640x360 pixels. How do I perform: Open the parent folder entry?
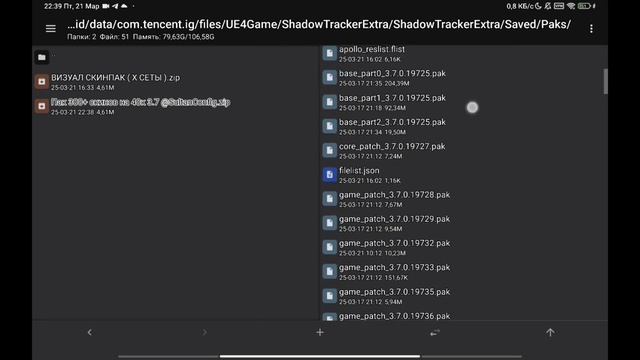click(176, 57)
